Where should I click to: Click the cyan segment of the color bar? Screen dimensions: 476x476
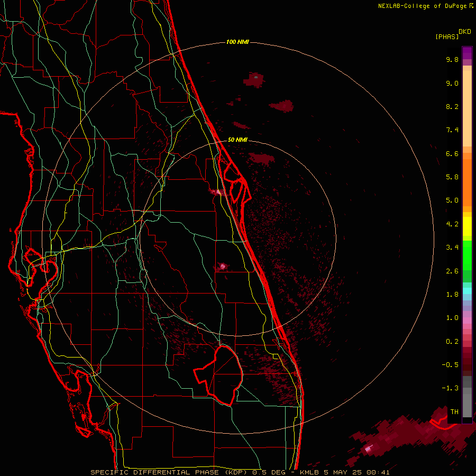point(467,291)
